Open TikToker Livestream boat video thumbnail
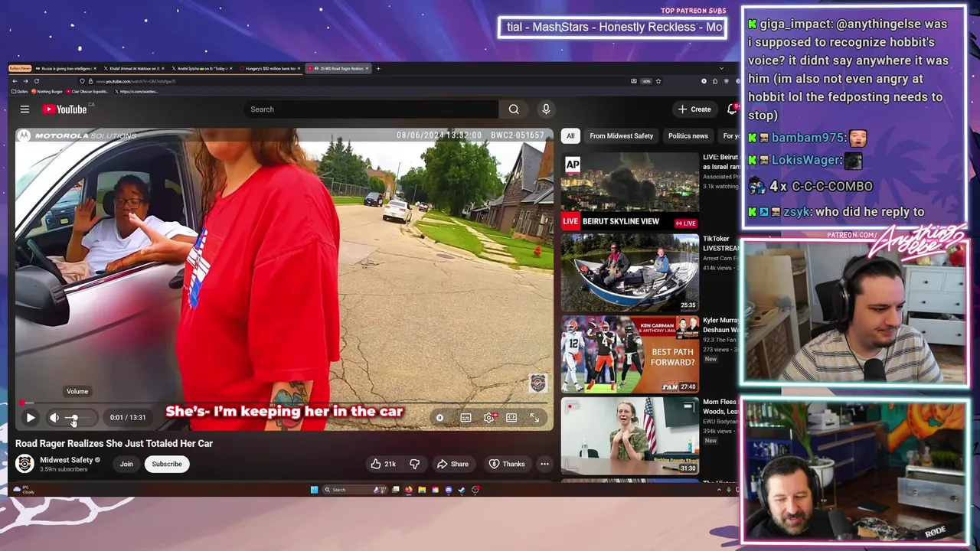The width and height of the screenshot is (980, 551). 630,272
